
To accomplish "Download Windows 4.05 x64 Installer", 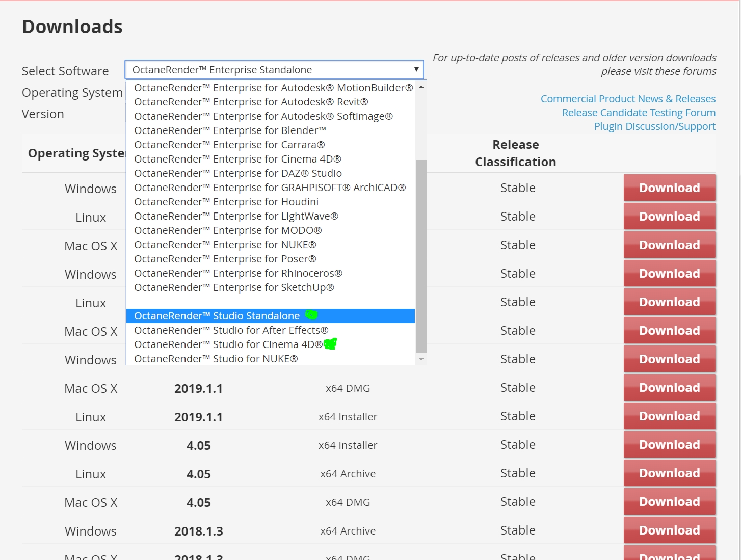I will [x=670, y=445].
